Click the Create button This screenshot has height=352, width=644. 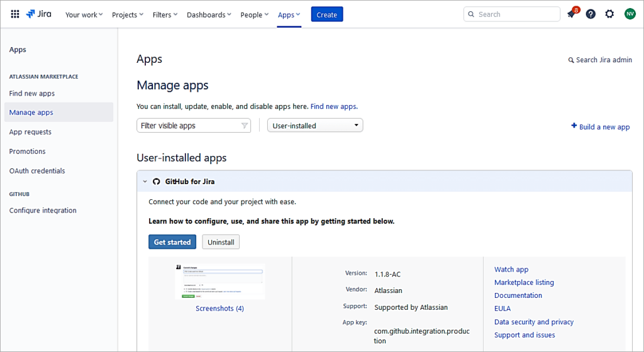(327, 14)
